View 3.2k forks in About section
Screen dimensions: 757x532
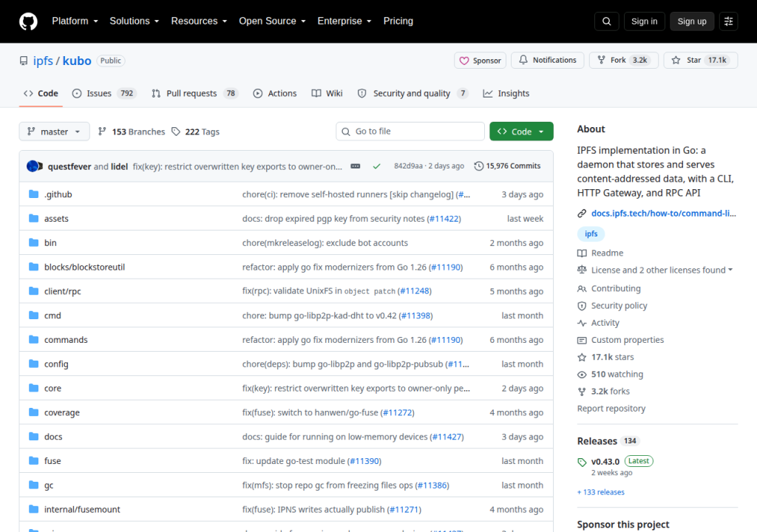(x=603, y=392)
